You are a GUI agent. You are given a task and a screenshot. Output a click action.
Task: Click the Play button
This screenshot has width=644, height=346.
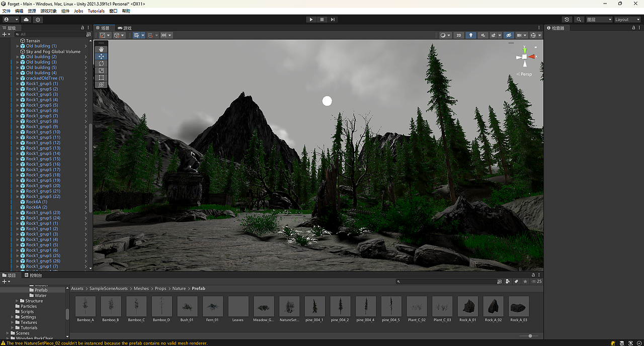click(x=311, y=20)
